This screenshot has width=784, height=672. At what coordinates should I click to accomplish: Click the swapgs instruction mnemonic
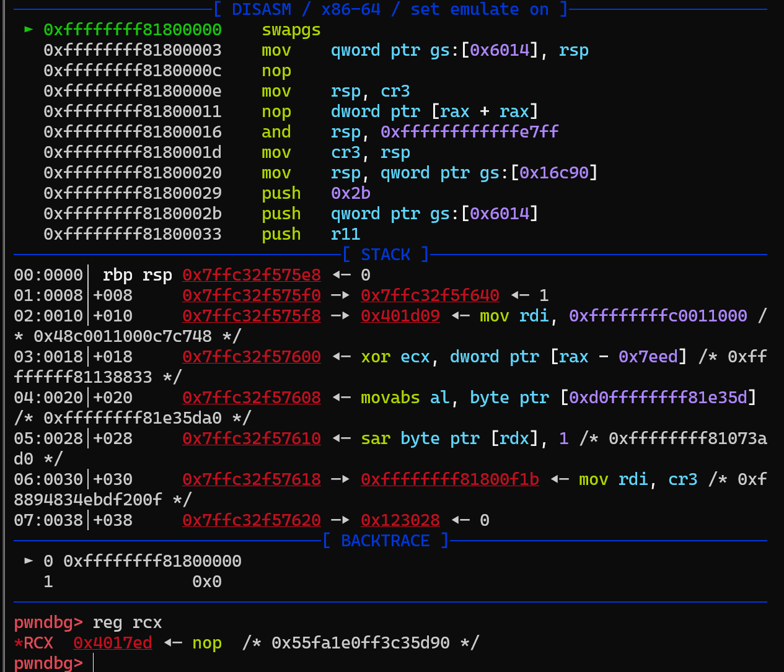(291, 30)
